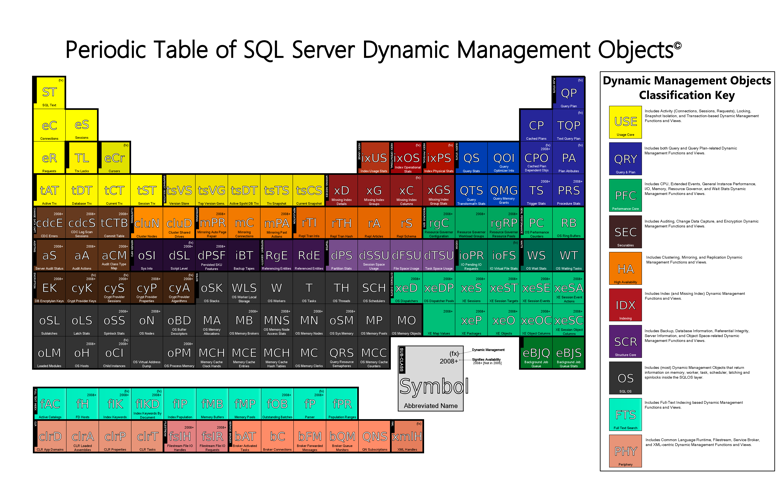
Task: Select the ST SQL Text cell
Action: (x=49, y=93)
